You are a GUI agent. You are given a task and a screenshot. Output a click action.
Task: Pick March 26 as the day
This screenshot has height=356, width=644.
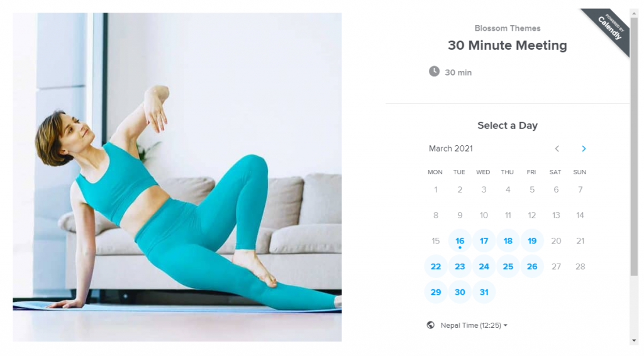click(532, 267)
